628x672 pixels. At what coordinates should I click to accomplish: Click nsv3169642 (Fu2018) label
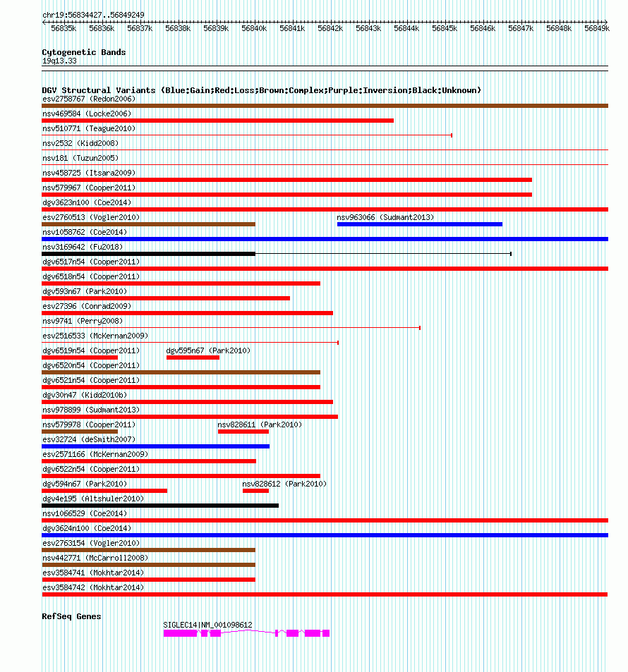tap(83, 247)
